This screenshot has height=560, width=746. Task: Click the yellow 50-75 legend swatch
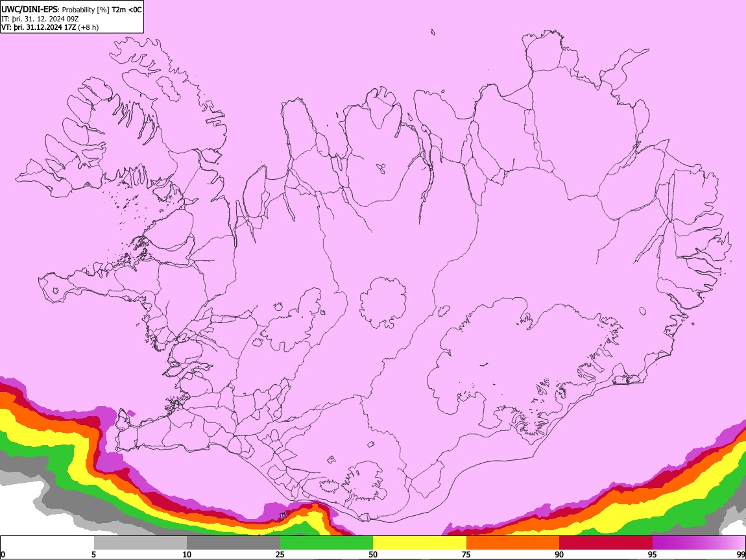[x=420, y=542]
